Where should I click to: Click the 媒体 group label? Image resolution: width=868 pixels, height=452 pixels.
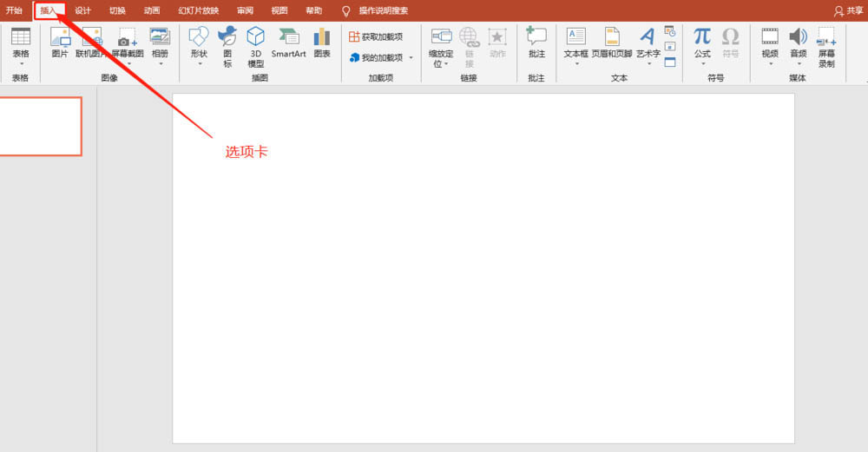tap(798, 78)
